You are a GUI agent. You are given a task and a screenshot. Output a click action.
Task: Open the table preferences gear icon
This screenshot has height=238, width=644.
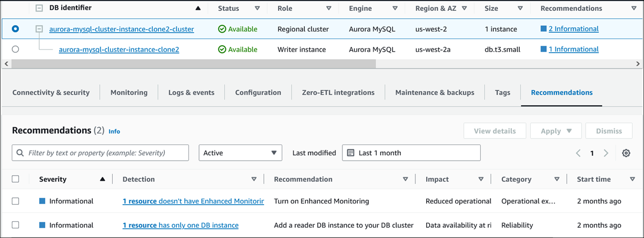626,153
